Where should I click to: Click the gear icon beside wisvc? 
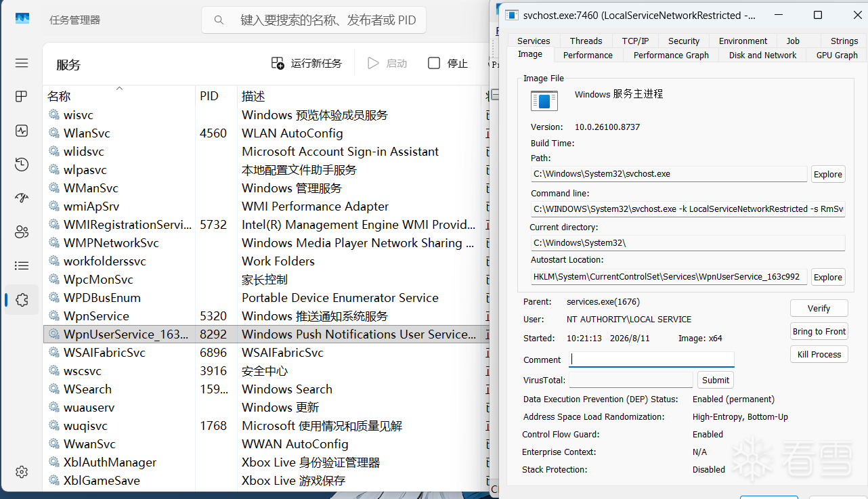coord(54,115)
